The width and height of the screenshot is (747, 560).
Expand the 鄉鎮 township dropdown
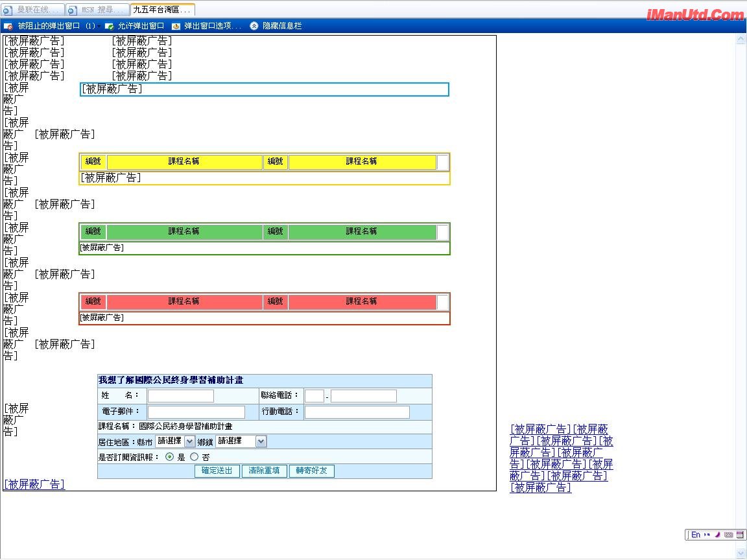[261, 441]
